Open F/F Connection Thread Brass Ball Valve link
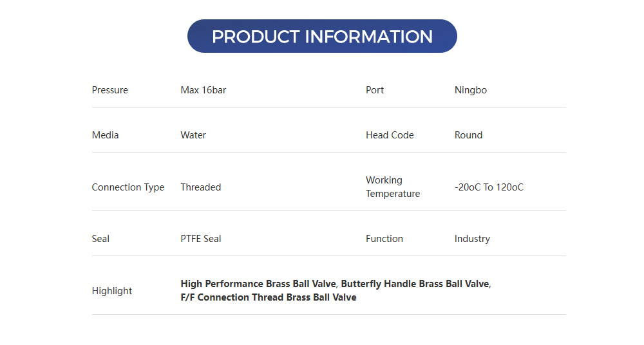644x345 pixels. (269, 297)
